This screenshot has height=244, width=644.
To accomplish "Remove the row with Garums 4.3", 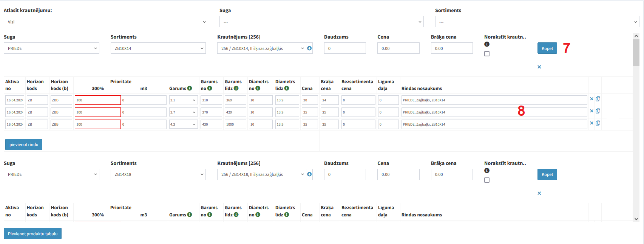I will [591, 123].
